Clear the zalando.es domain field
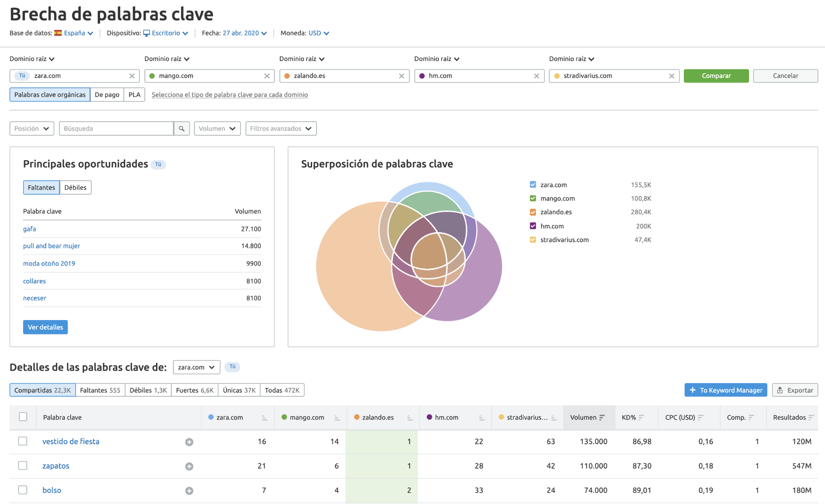The image size is (825, 504). (x=401, y=76)
